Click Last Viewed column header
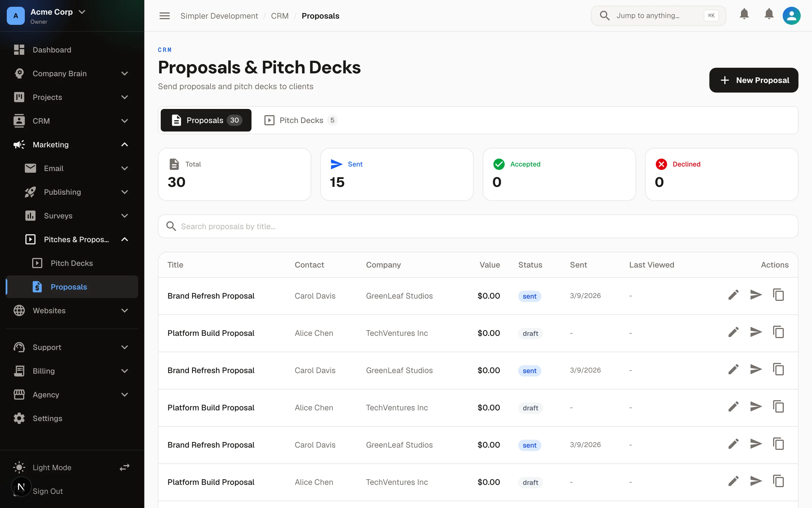812x508 pixels. pos(651,265)
